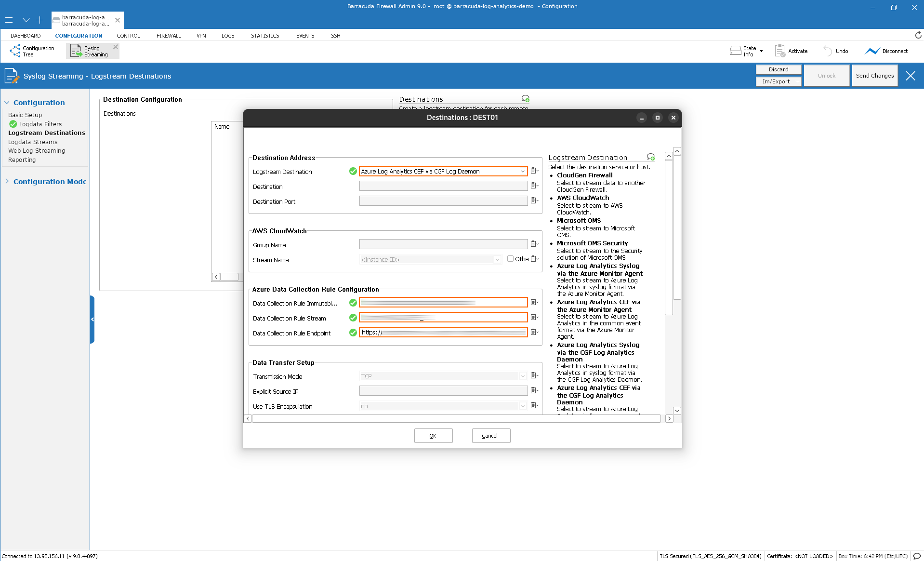Click the Discard button
924x561 pixels.
(x=779, y=69)
